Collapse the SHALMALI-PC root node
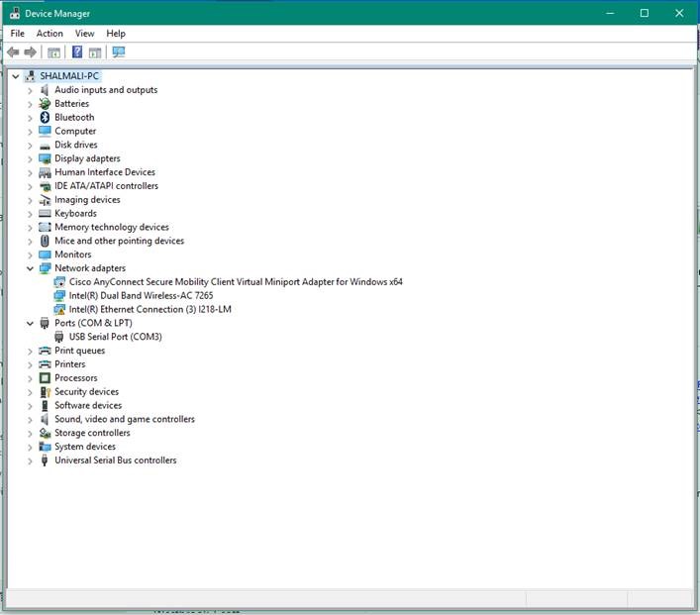This screenshot has width=700, height=615. tap(16, 76)
